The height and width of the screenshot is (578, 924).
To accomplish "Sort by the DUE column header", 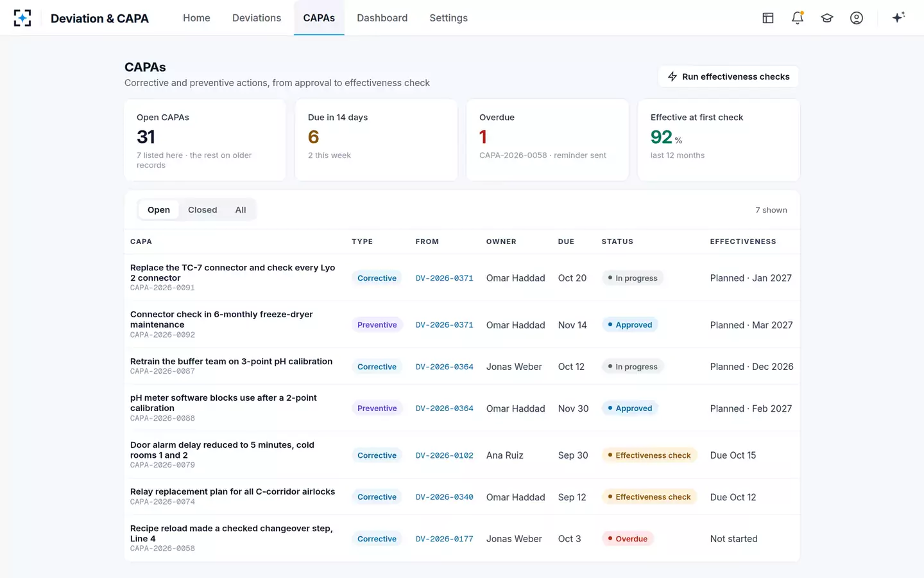I will (x=566, y=241).
